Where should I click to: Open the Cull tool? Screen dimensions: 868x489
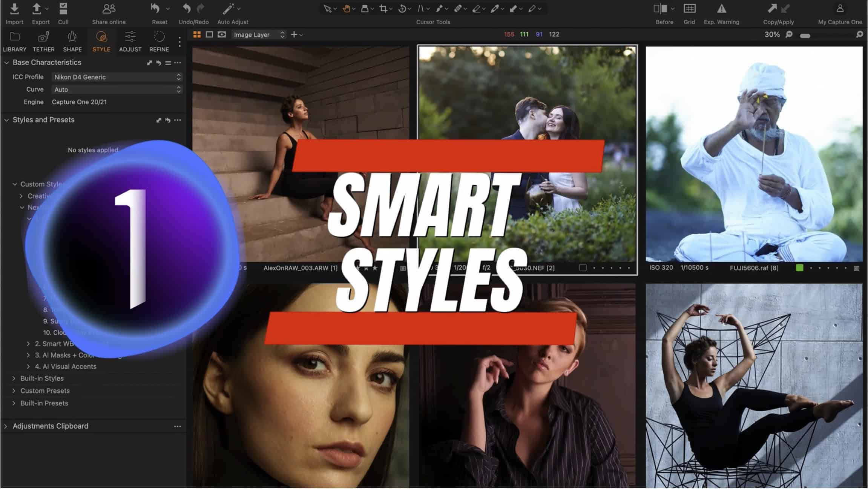63,8
